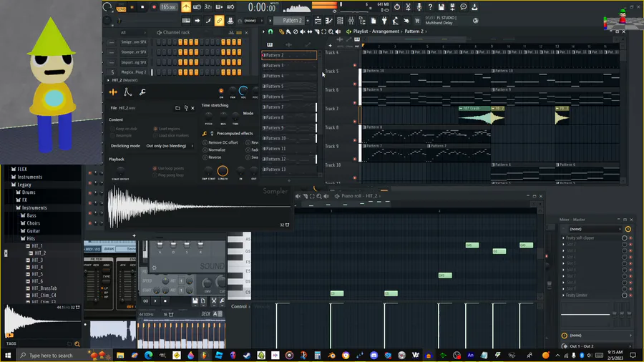Click the sampler LENGTH knob
This screenshot has height=362, width=644.
(x=223, y=171)
